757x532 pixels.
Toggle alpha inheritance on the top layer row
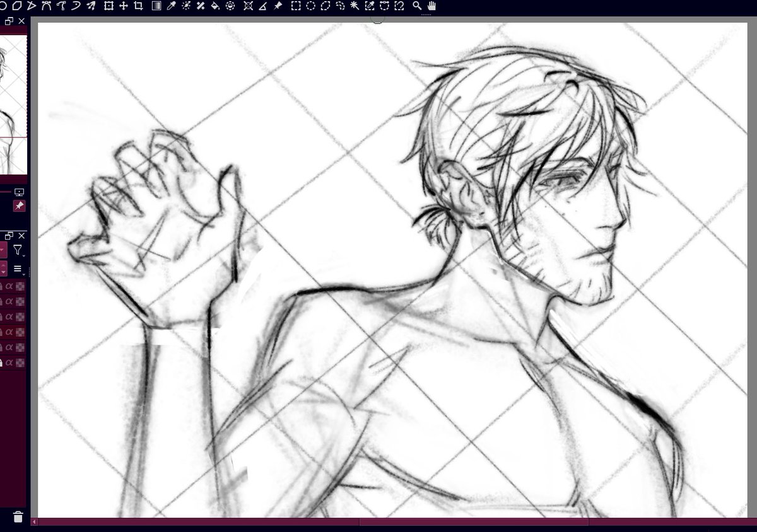tap(9, 286)
